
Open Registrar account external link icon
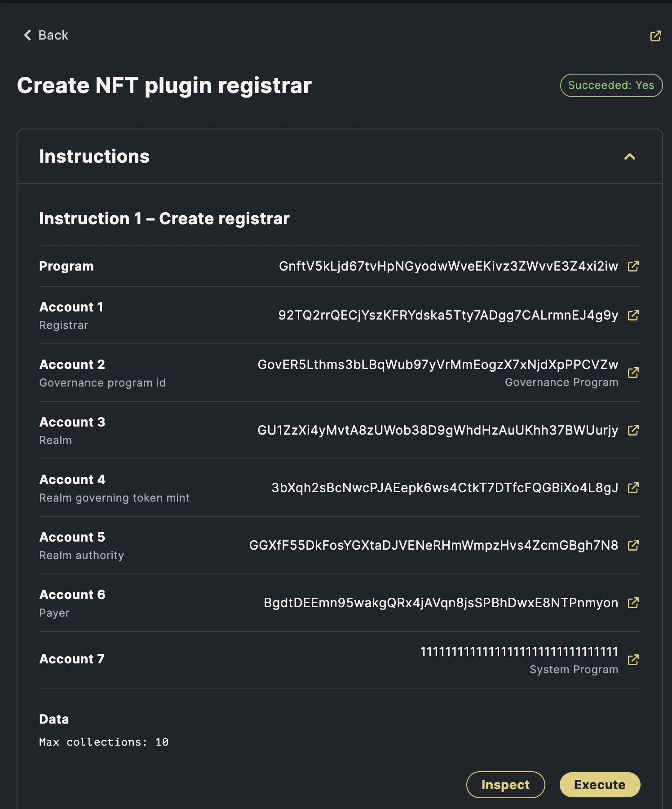(633, 315)
